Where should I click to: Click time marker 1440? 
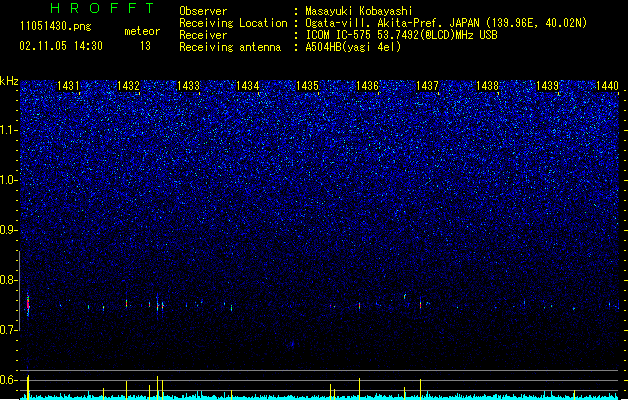(607, 85)
